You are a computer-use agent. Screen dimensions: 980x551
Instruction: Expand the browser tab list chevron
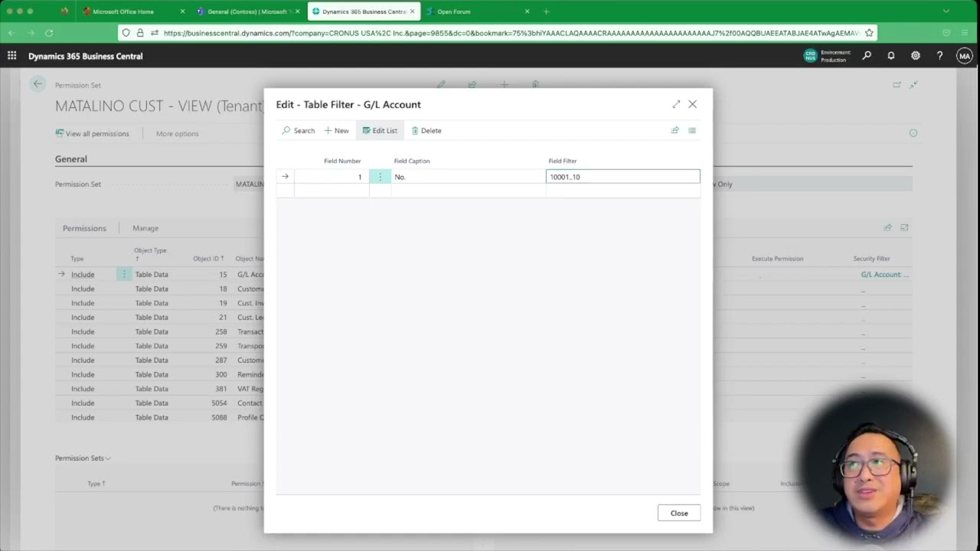(x=946, y=11)
